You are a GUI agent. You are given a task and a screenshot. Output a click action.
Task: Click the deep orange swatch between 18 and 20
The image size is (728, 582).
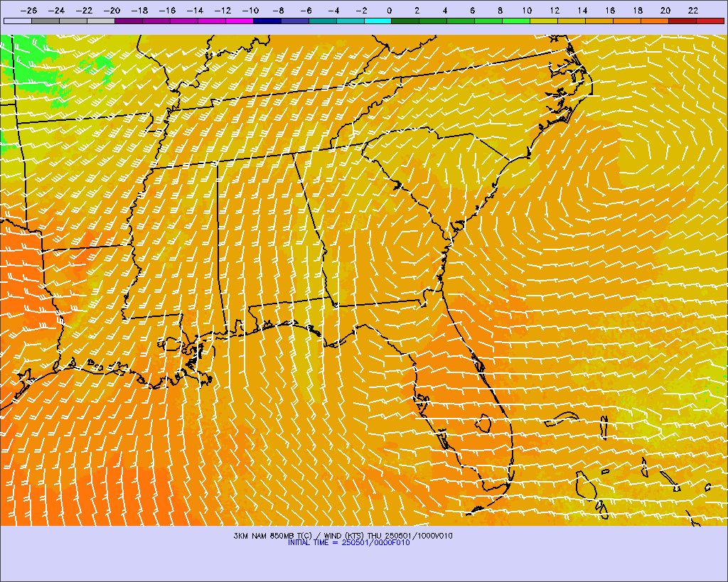[x=655, y=21]
